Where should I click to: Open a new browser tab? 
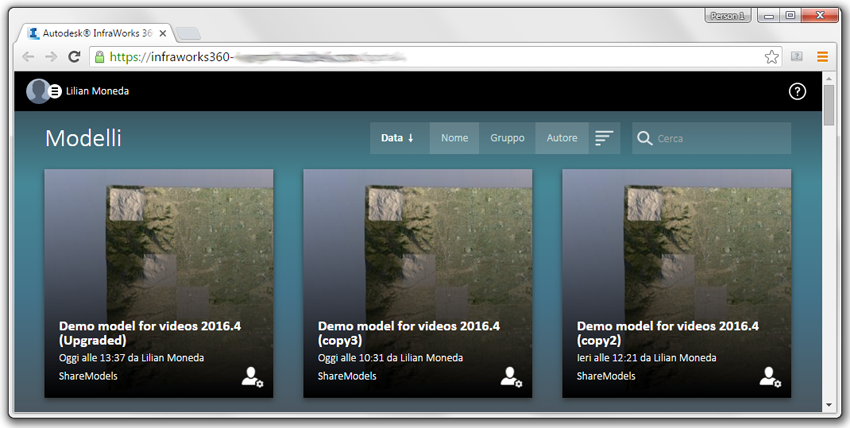189,34
